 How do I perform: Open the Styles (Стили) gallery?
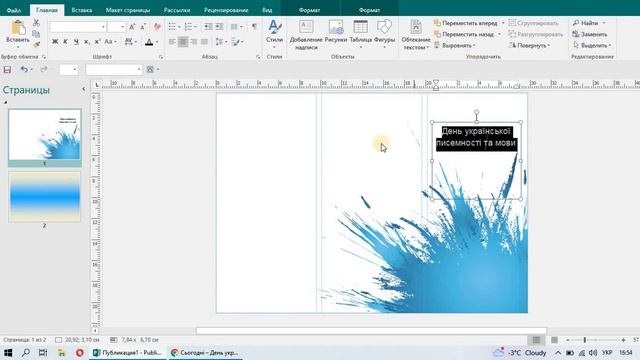(274, 33)
